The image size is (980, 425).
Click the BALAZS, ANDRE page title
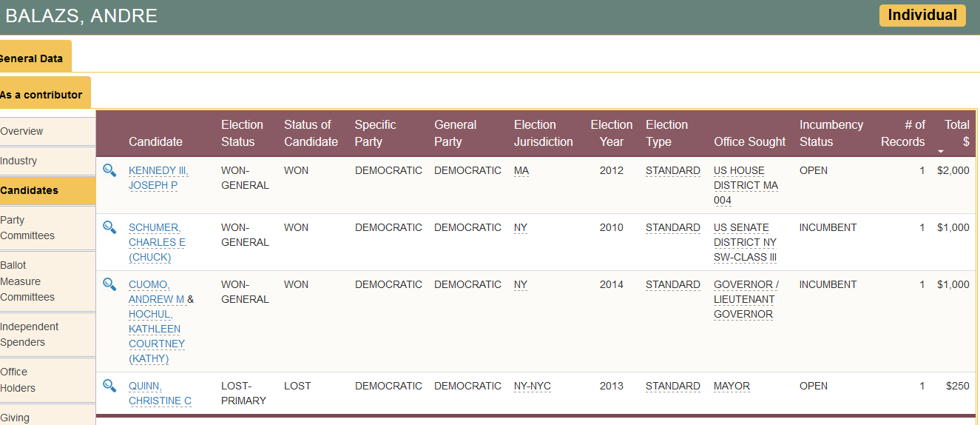click(81, 16)
